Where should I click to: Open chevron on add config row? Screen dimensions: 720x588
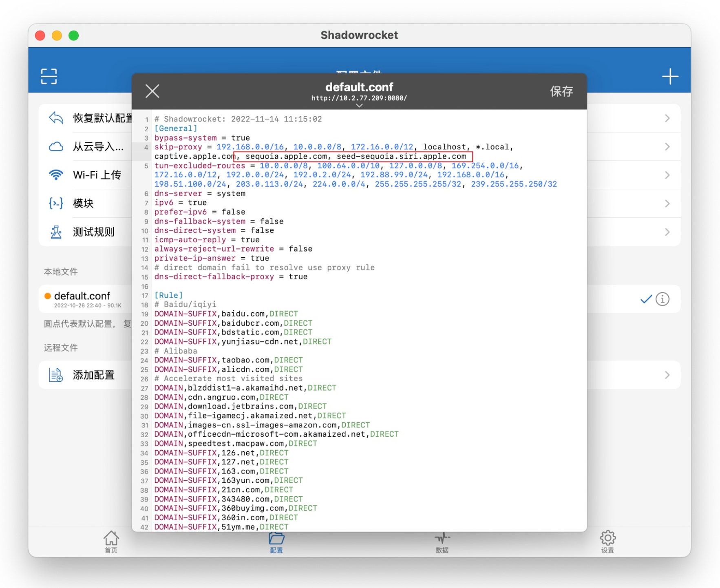point(667,375)
